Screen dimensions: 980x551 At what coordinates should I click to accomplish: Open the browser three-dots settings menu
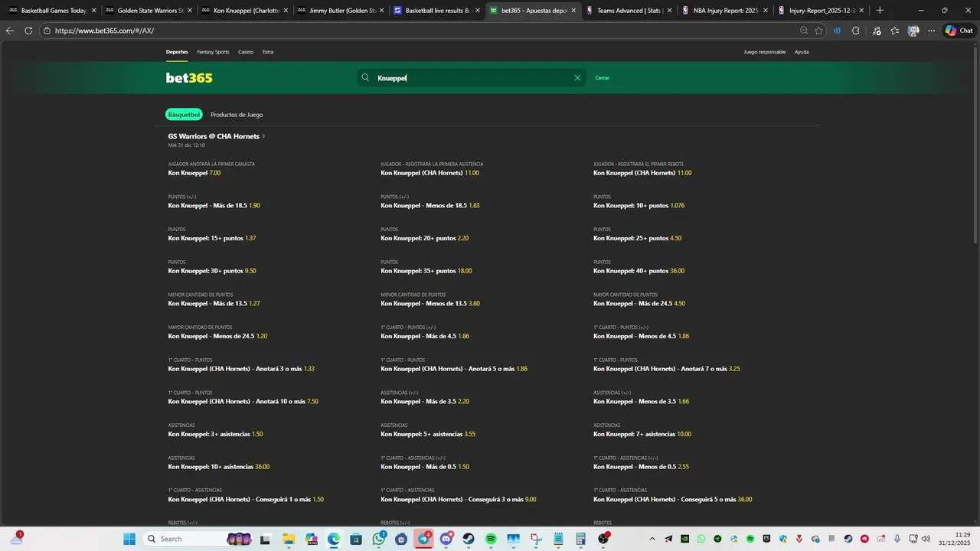pos(932,31)
